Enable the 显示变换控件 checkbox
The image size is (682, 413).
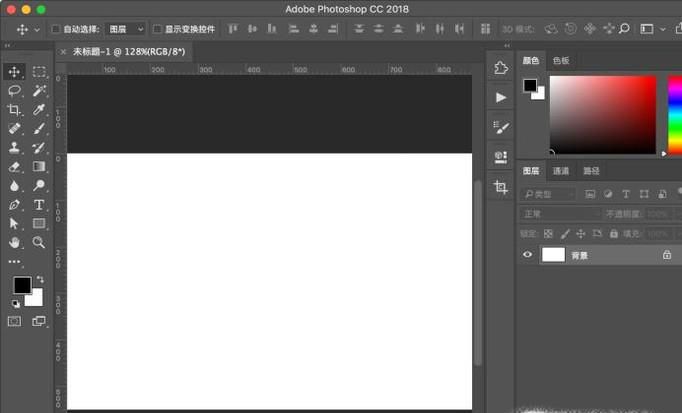(157, 29)
